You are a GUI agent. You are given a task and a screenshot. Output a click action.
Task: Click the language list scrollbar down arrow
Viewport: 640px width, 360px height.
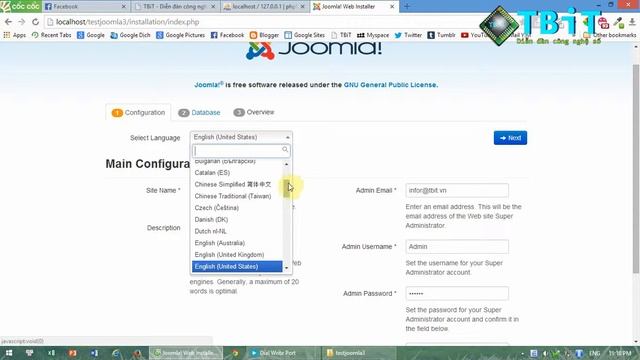pos(287,268)
